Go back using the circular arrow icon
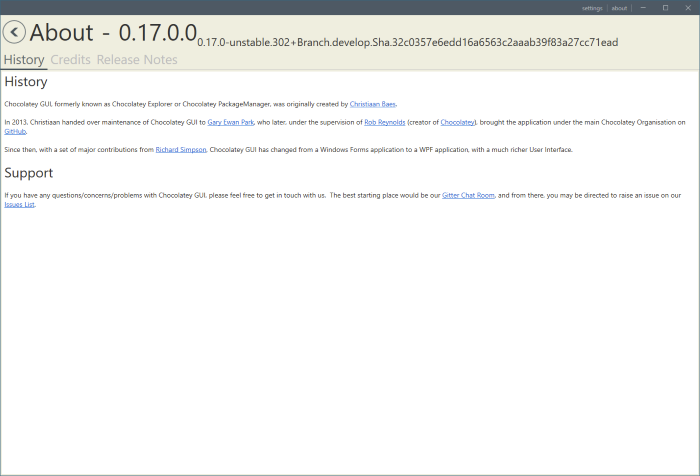This screenshot has width=700, height=476. (x=14, y=32)
